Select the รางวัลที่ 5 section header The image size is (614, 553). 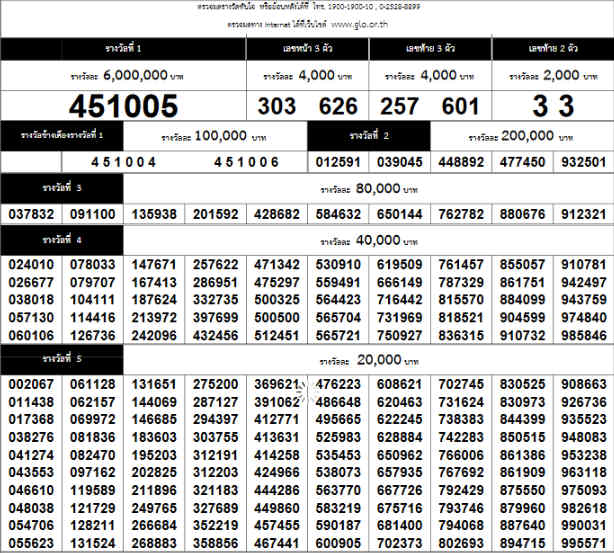pos(62,358)
